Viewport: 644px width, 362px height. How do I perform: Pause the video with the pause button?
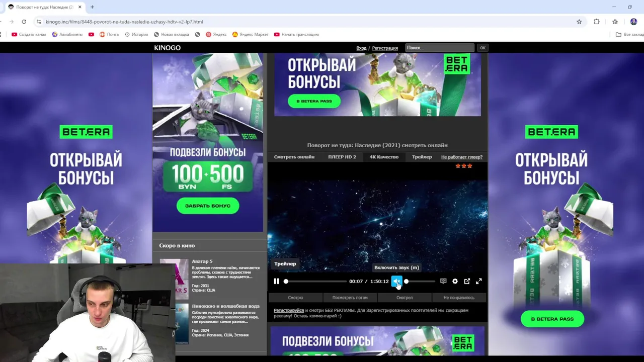pos(276,281)
